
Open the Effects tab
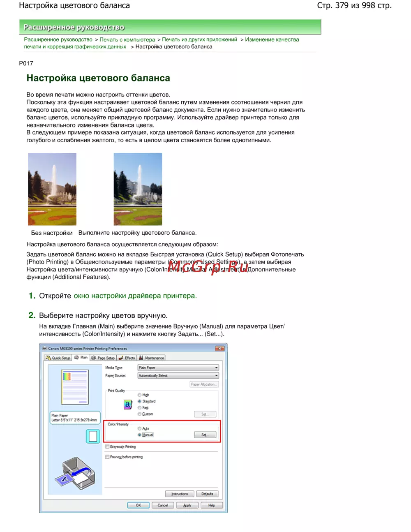127,358
